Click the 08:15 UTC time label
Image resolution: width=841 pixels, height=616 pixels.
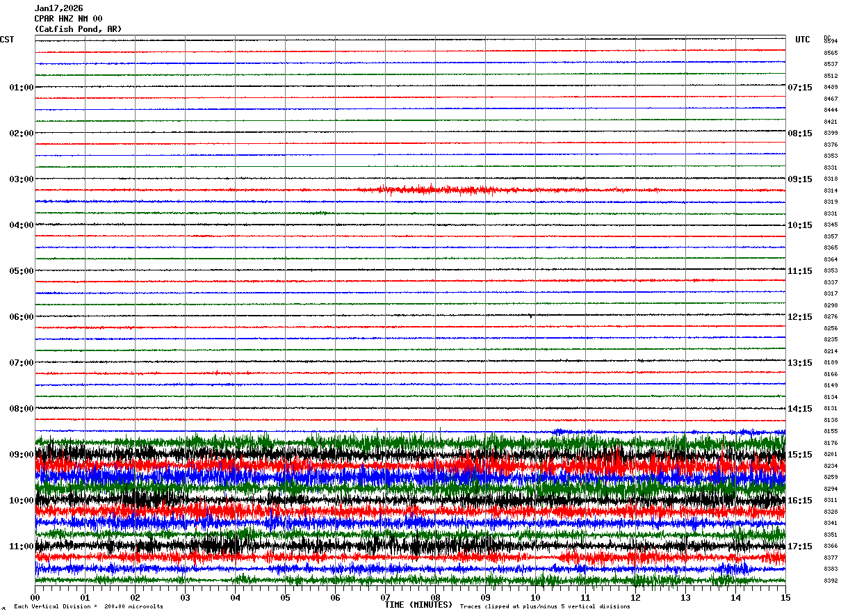tap(800, 133)
